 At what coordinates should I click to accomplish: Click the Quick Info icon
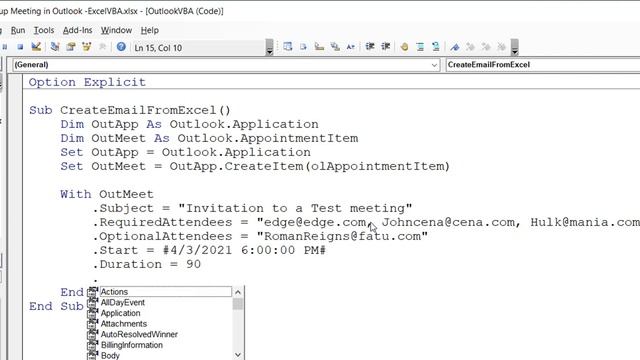pos(319,47)
